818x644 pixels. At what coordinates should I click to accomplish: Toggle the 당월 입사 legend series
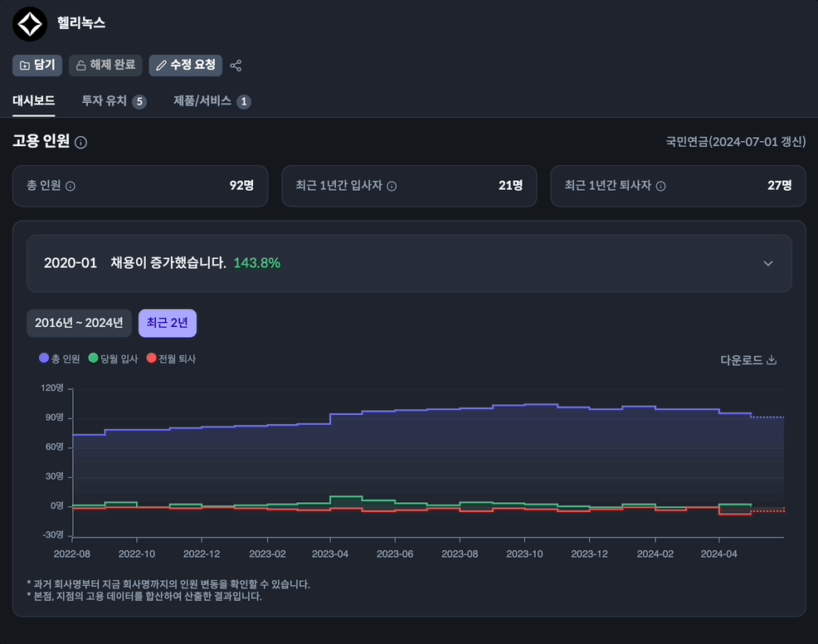pyautogui.click(x=113, y=359)
